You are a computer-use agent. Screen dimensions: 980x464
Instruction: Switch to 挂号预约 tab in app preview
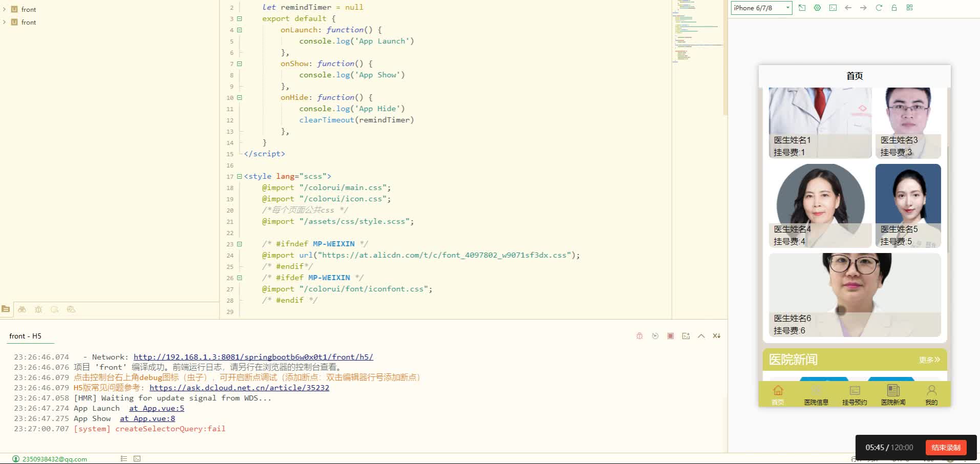[x=854, y=395]
